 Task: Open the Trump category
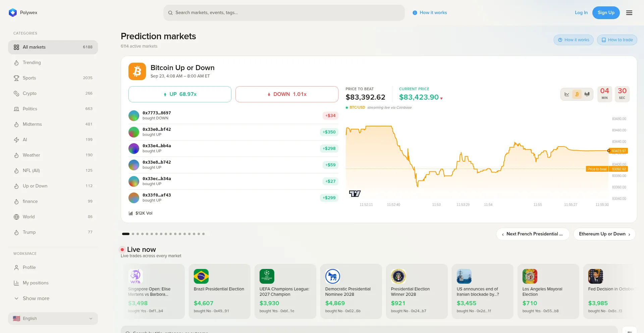(x=53, y=232)
